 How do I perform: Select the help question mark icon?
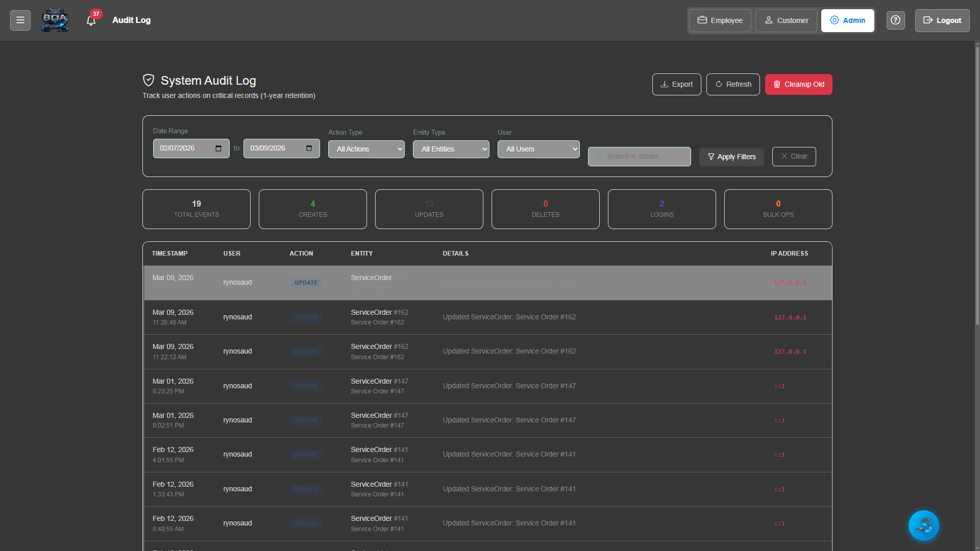point(895,20)
